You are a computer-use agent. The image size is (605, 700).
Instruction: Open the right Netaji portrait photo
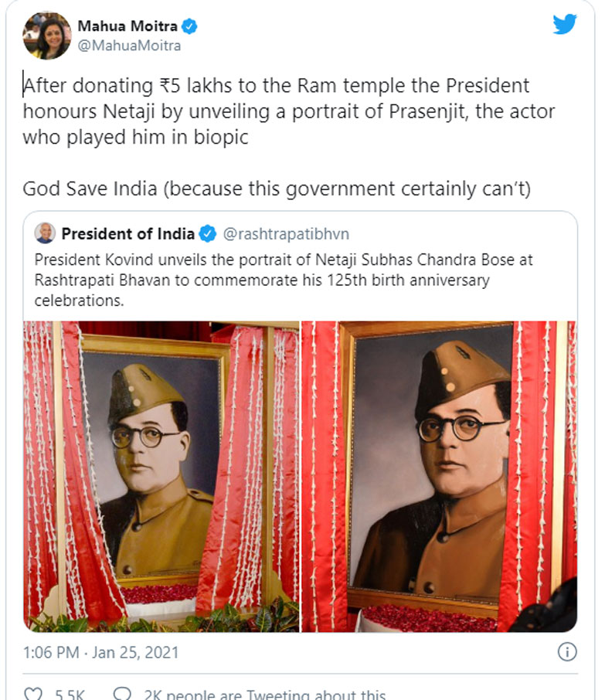pos(439,477)
